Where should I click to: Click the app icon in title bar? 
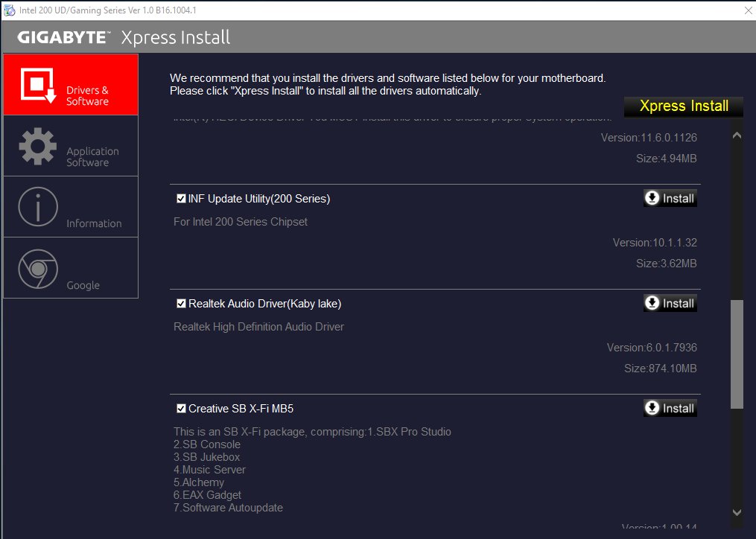tap(9, 10)
